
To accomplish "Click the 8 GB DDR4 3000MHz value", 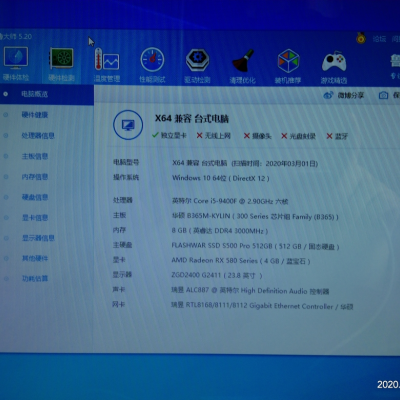I will 220,231.
